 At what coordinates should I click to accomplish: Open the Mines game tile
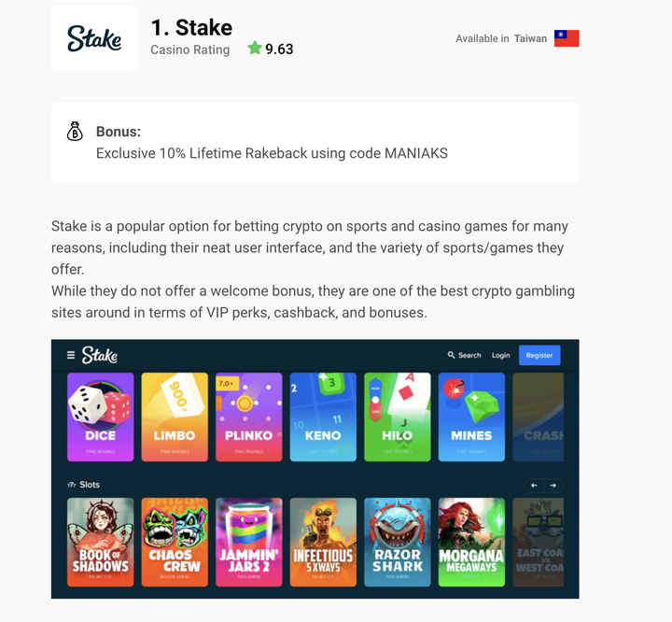coord(471,417)
